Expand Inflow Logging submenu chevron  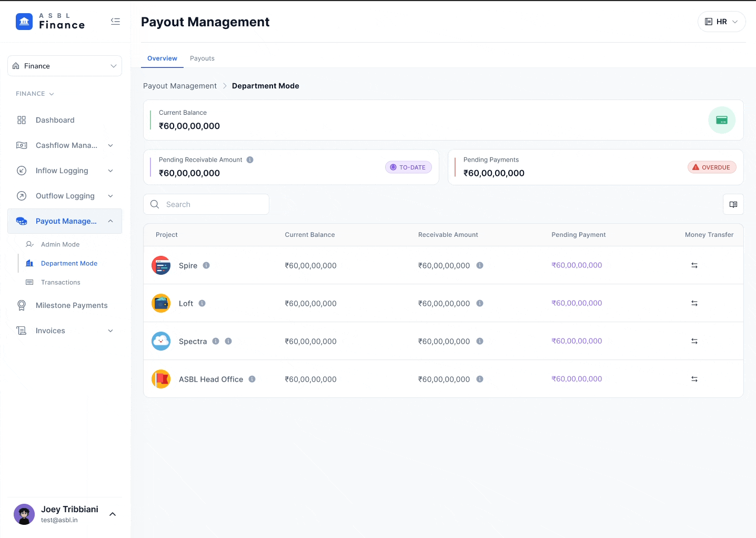tap(110, 171)
